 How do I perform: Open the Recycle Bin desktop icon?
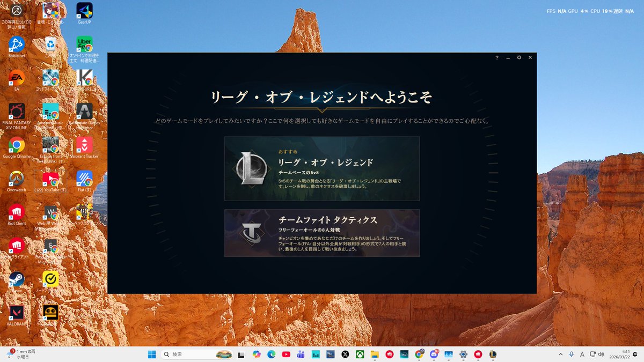[50, 47]
